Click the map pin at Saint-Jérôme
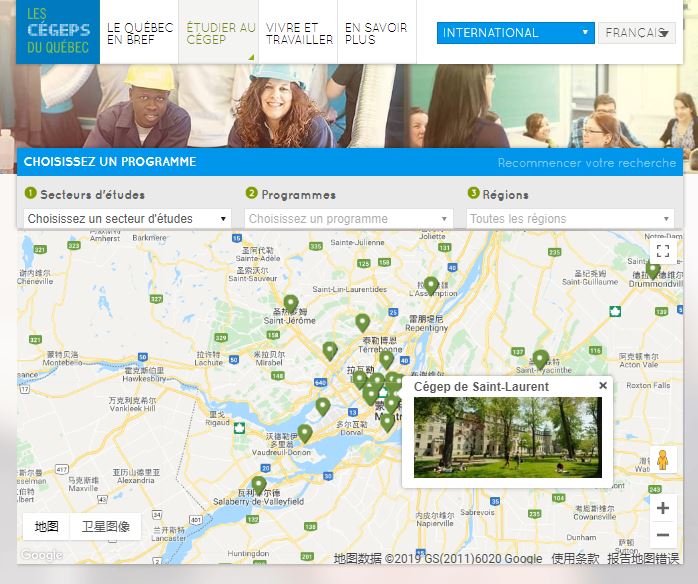The image size is (698, 584). (291, 303)
